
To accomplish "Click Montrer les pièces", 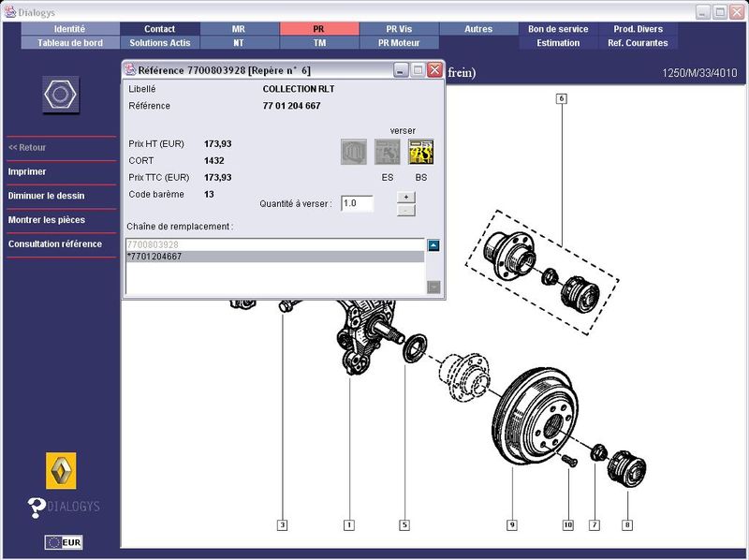I will click(x=47, y=220).
